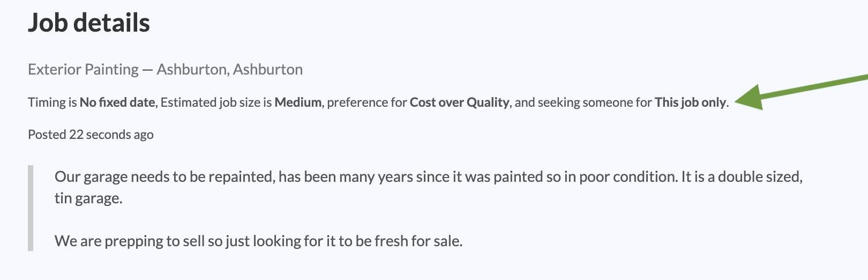Click the garage repaint description paragraph
868x280 pixels.
429,187
